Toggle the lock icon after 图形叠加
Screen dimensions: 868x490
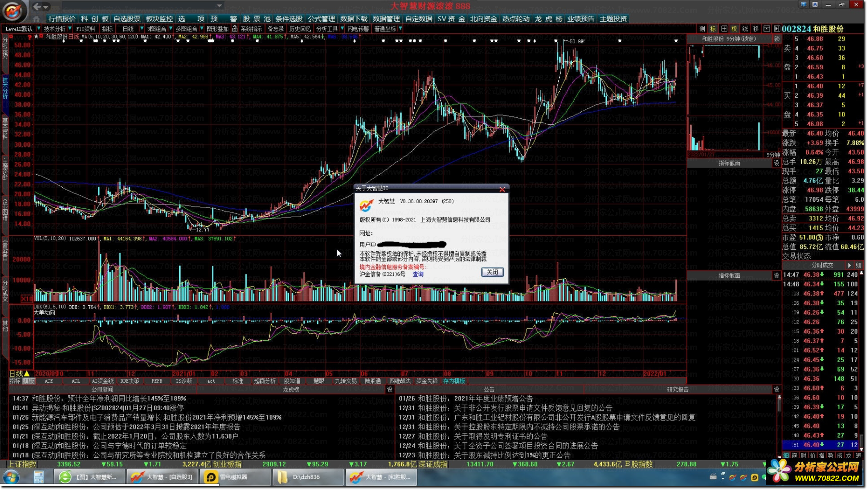pos(235,29)
